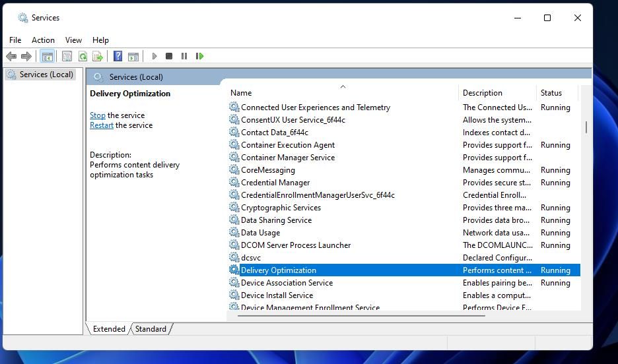
Task: Click gear icon beside Data Usage
Action: 234,232
